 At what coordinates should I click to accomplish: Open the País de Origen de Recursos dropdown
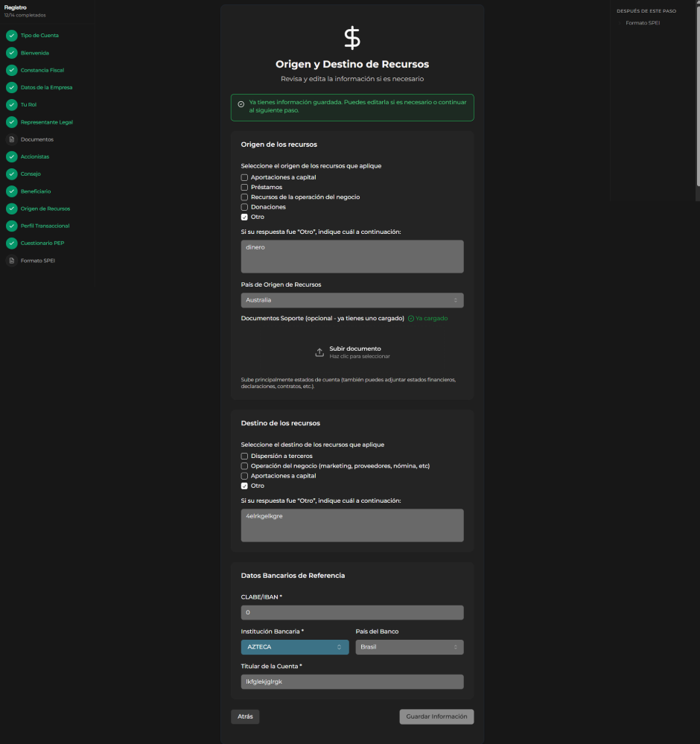pyautogui.click(x=352, y=300)
